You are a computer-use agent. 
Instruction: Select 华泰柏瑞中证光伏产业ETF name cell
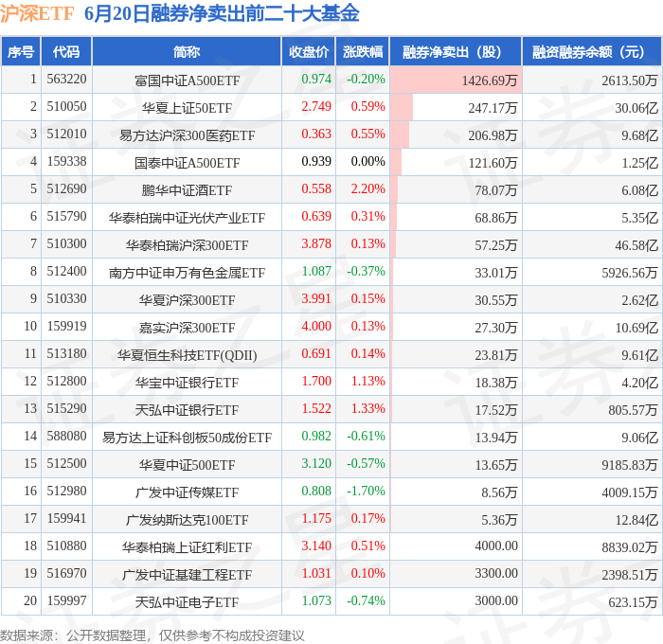(x=187, y=218)
